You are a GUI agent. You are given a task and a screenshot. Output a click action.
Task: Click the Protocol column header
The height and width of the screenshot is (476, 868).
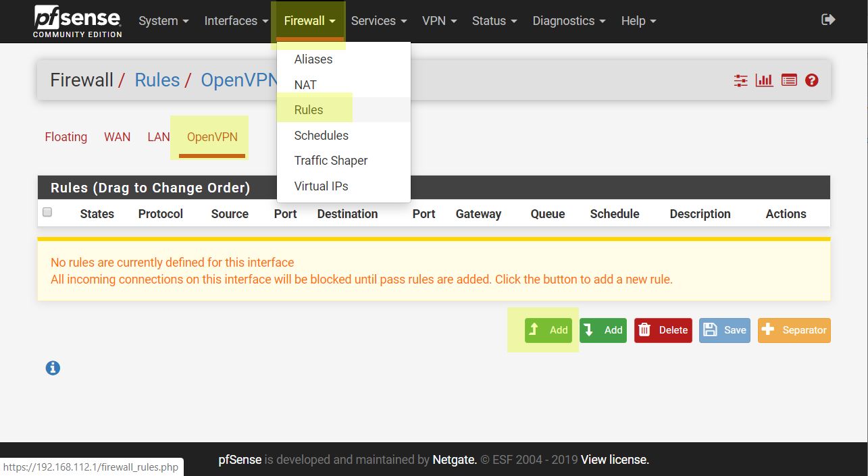tap(161, 214)
